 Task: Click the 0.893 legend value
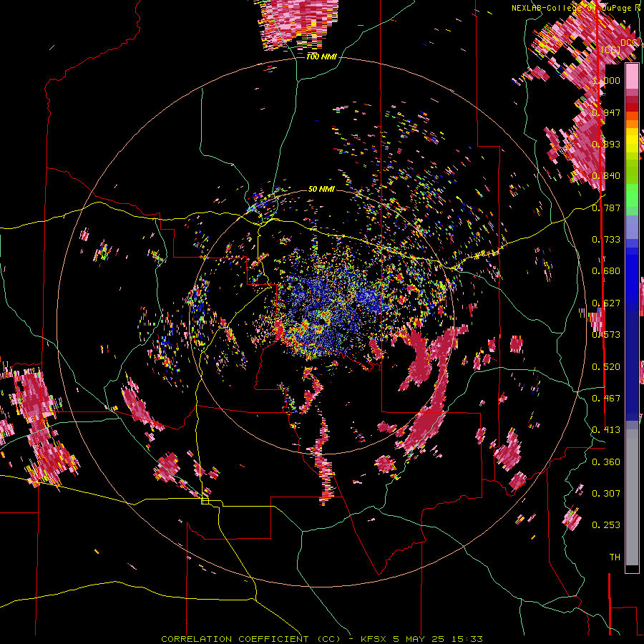pyautogui.click(x=606, y=144)
